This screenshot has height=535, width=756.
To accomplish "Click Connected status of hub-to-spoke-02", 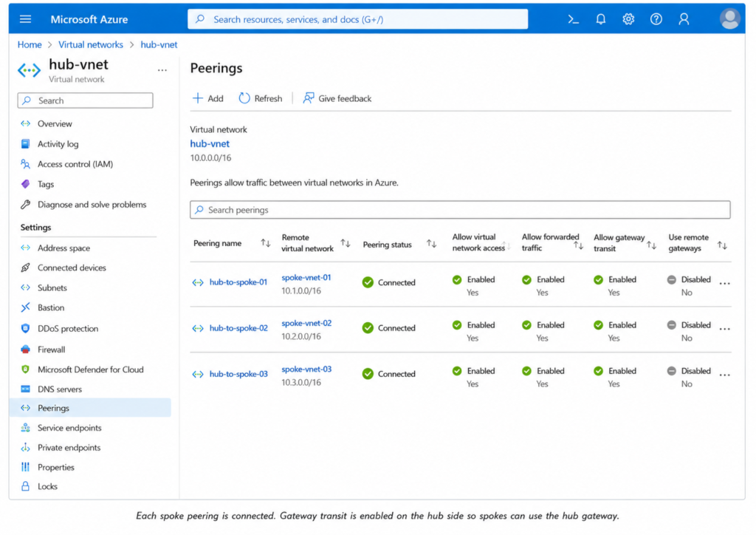I will click(x=388, y=328).
